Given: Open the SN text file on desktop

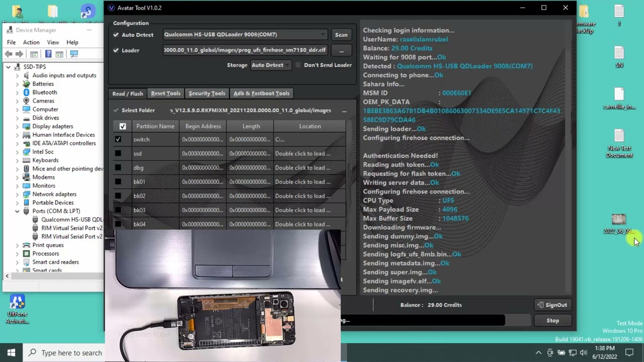Looking at the screenshot, I should click(619, 57).
